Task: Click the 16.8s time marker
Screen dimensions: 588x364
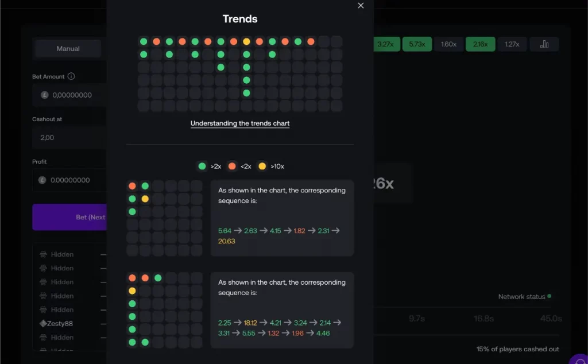Action: tap(483, 319)
